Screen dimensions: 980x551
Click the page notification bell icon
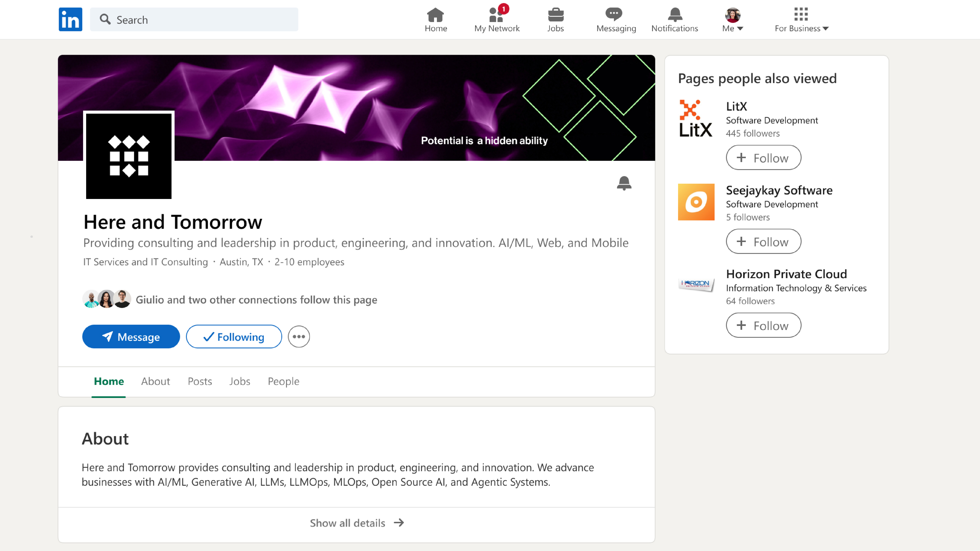[x=624, y=183]
